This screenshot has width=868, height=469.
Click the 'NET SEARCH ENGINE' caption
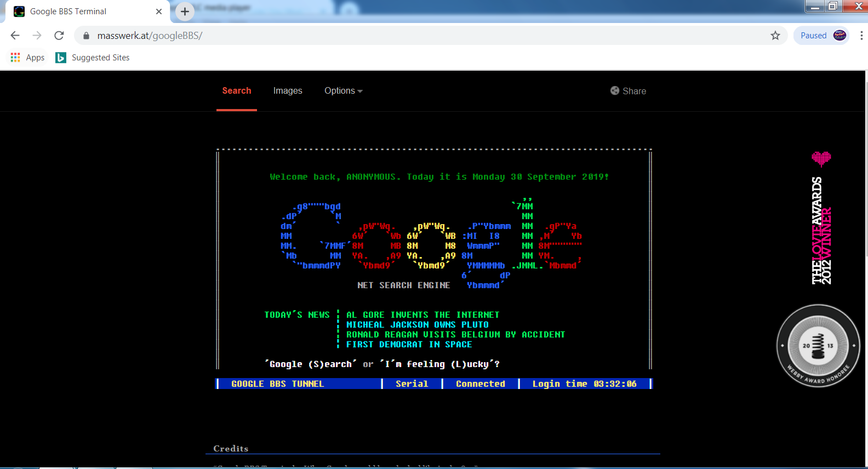pos(403,285)
